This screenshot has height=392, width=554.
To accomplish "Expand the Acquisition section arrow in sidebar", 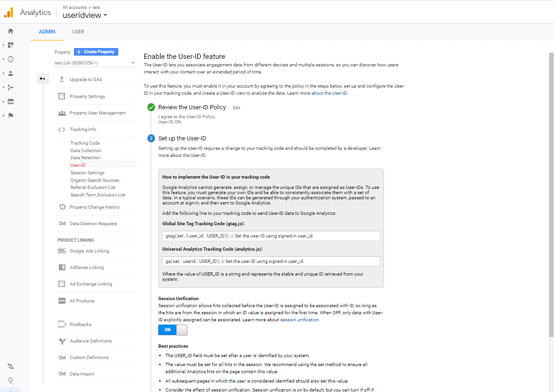I will coord(4,87).
